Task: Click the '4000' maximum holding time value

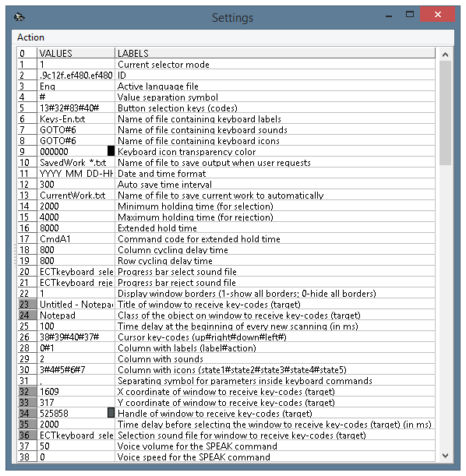Action: pyautogui.click(x=76, y=217)
